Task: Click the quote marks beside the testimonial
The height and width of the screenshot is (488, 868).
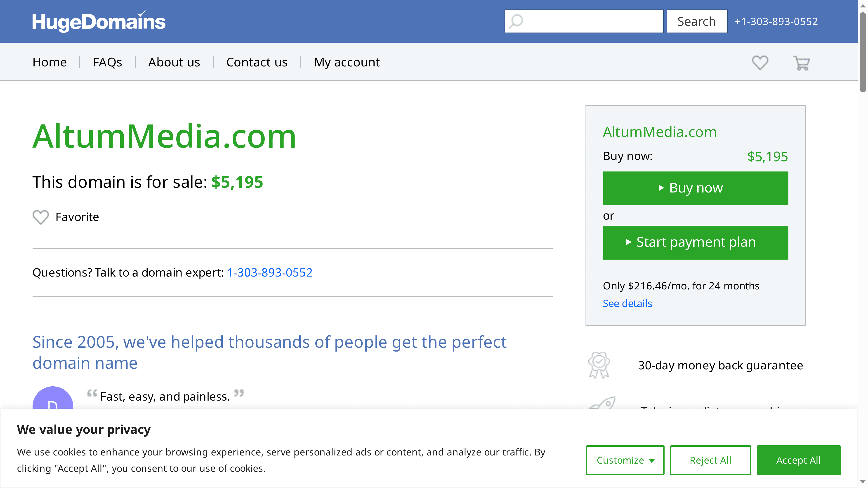Action: pos(92,393)
